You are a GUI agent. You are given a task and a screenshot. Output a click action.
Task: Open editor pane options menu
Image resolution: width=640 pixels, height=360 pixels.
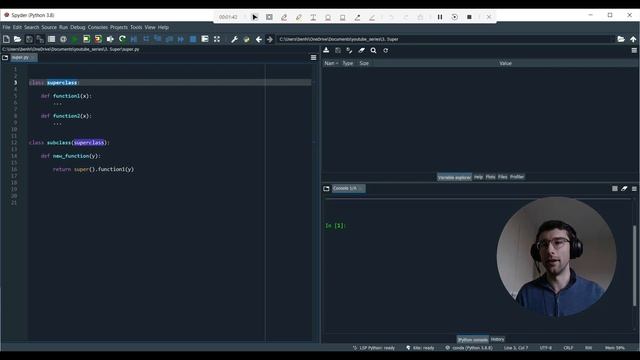coord(313,58)
